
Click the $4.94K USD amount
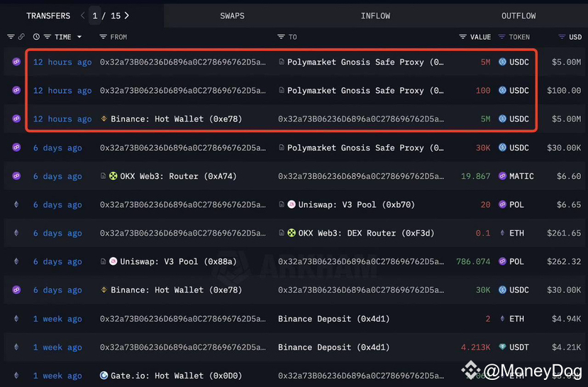click(x=566, y=319)
